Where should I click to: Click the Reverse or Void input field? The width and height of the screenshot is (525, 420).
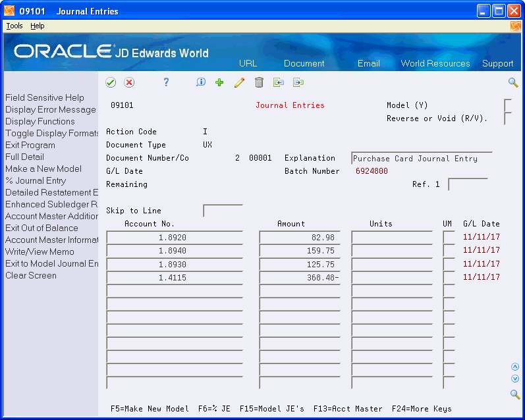tap(508, 118)
